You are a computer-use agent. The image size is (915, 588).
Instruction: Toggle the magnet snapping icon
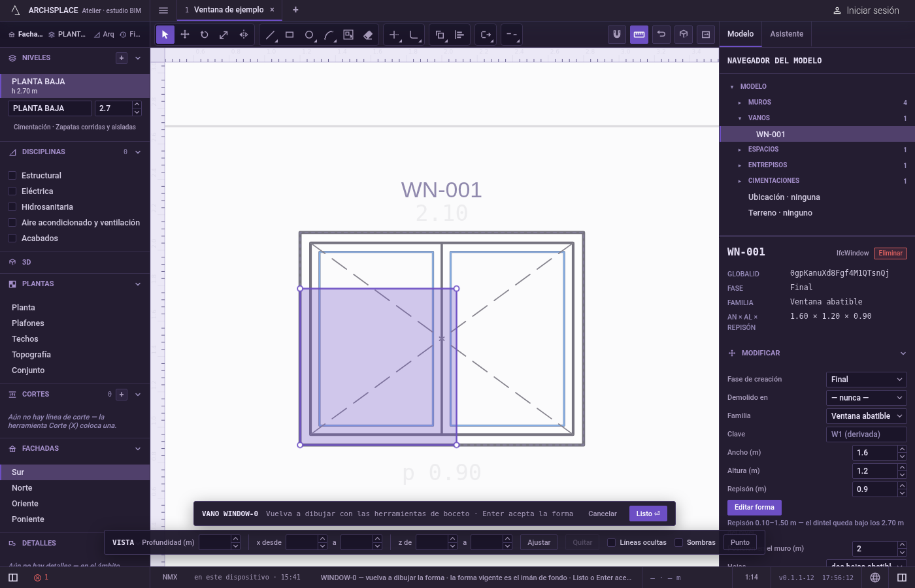click(617, 35)
